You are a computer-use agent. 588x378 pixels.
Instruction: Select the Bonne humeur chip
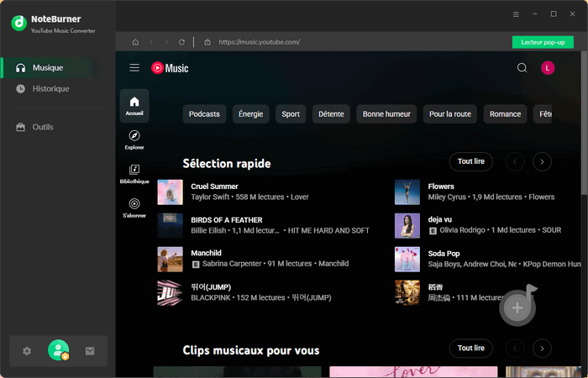386,114
